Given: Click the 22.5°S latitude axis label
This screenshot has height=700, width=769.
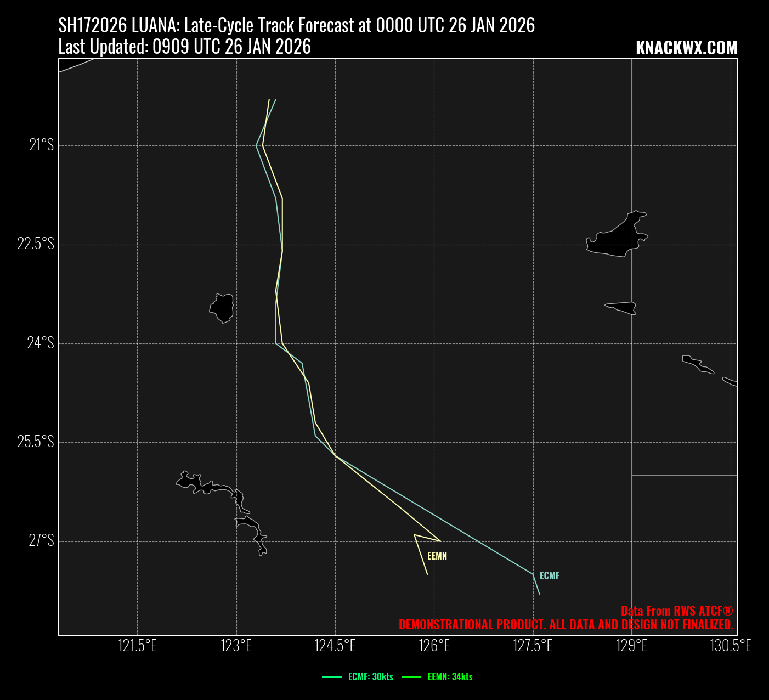Looking at the screenshot, I should pos(36,244).
